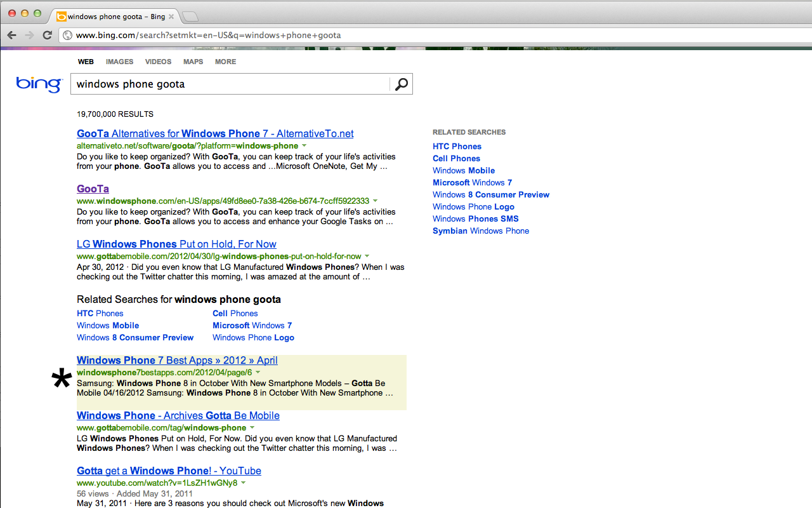Click the 'HTC Phones' link in the right sidebar
This screenshot has height=508, width=812.
pyautogui.click(x=457, y=146)
